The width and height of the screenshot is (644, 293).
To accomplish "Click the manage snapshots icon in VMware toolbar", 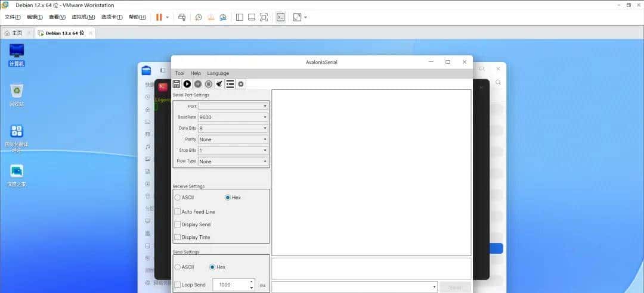I will coord(223,17).
